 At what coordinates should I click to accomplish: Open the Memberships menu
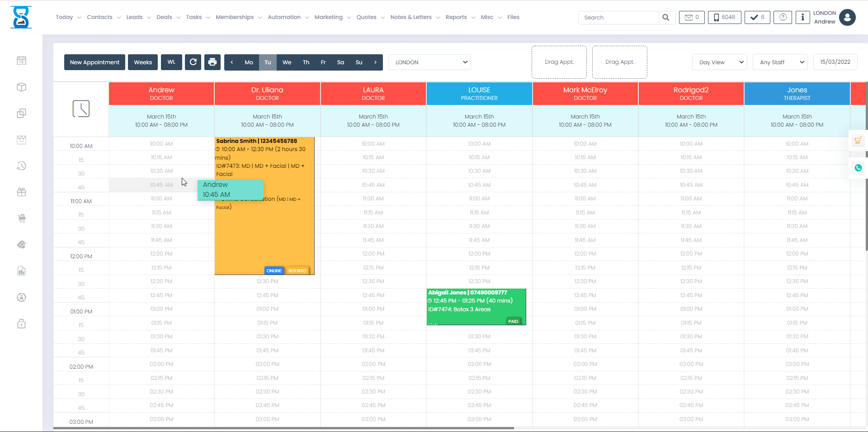(x=238, y=17)
